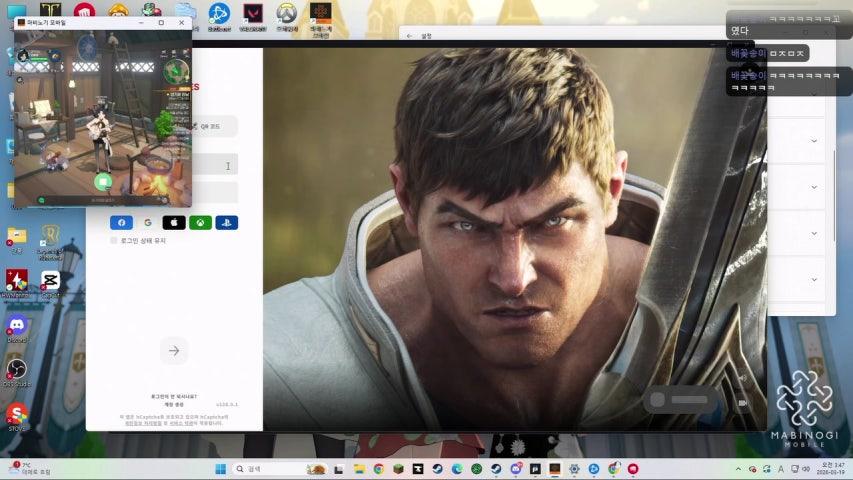Toggle the login screen background video icon
The height and width of the screenshot is (480, 853).
[x=742, y=402]
